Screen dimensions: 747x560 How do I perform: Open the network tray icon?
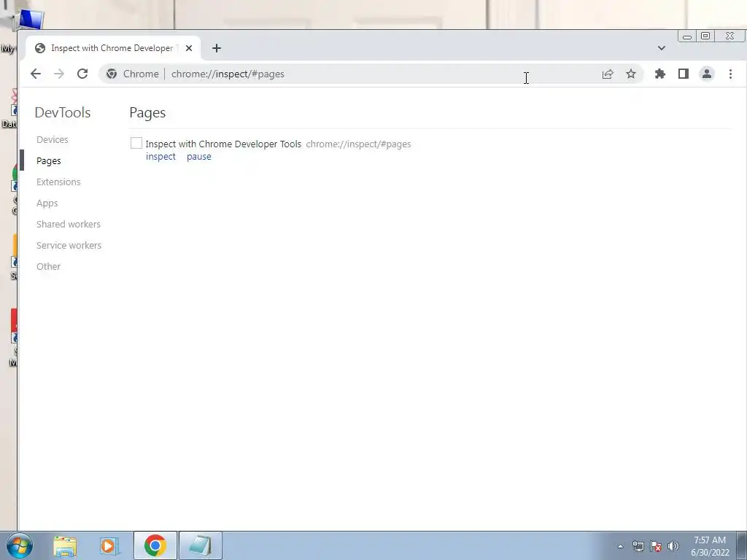pos(638,546)
